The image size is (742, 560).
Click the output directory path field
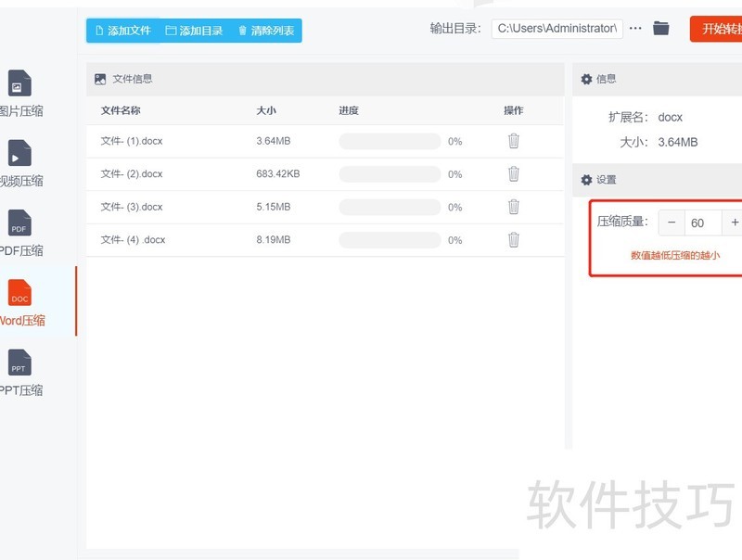pyautogui.click(x=556, y=29)
